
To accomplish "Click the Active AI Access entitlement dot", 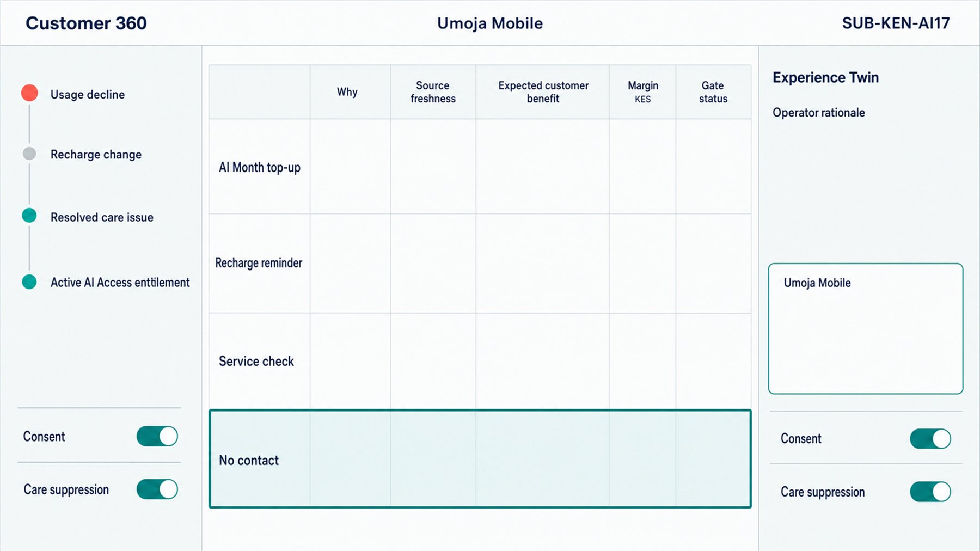I will coord(29,281).
